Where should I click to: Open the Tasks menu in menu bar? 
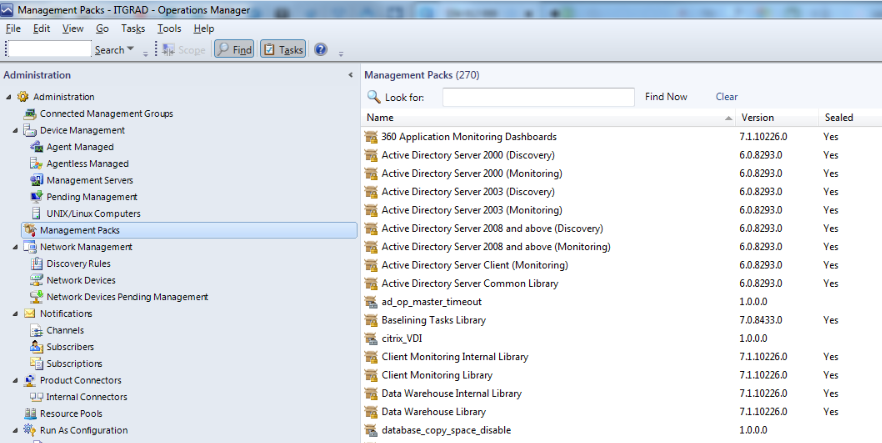pyautogui.click(x=133, y=29)
